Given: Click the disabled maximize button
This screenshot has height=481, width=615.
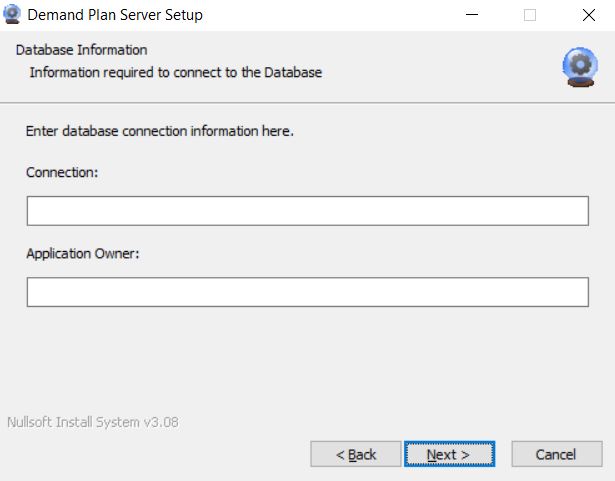Looking at the screenshot, I should coord(529,15).
